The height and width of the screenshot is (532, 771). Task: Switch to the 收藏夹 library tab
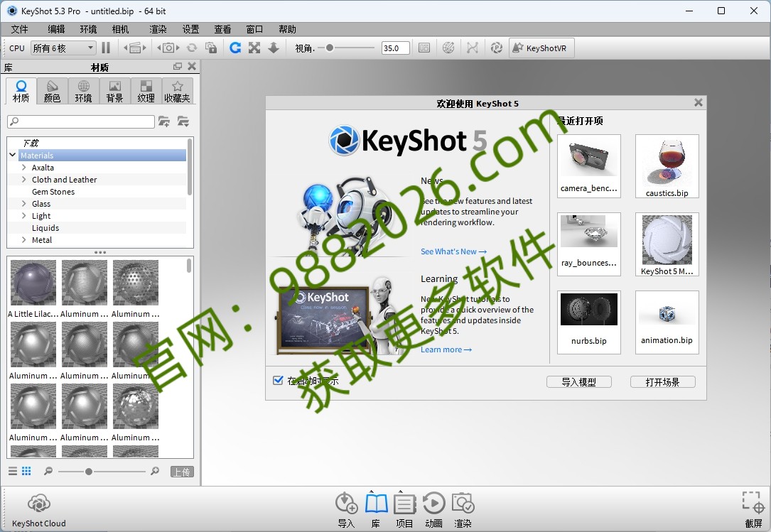coord(177,91)
